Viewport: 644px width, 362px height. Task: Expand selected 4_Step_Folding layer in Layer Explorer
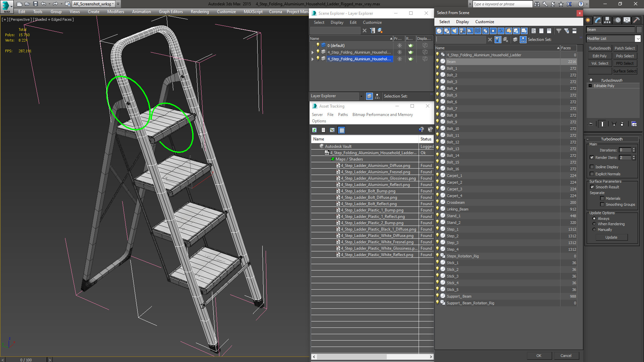[x=312, y=59]
